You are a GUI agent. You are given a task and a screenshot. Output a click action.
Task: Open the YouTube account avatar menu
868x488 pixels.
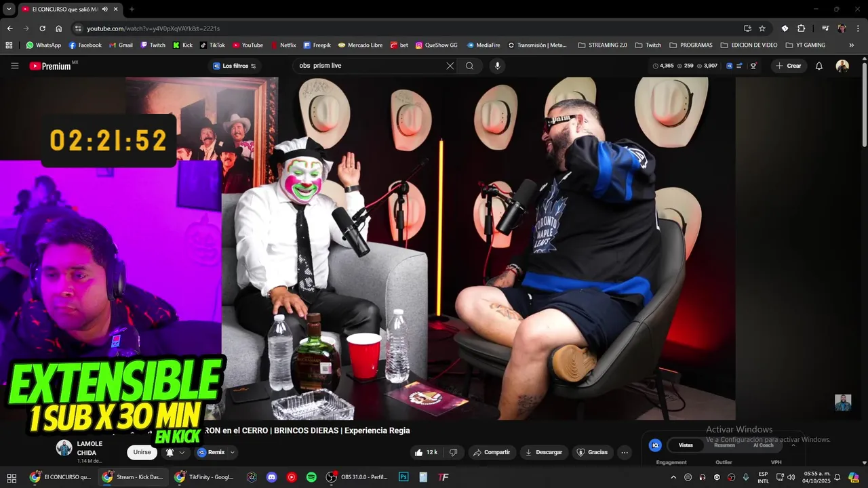pyautogui.click(x=842, y=66)
